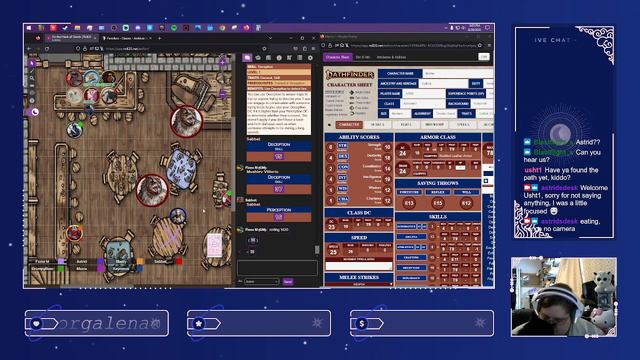Click the zoom slider track on the map
The image size is (640, 360).
click(x=223, y=78)
